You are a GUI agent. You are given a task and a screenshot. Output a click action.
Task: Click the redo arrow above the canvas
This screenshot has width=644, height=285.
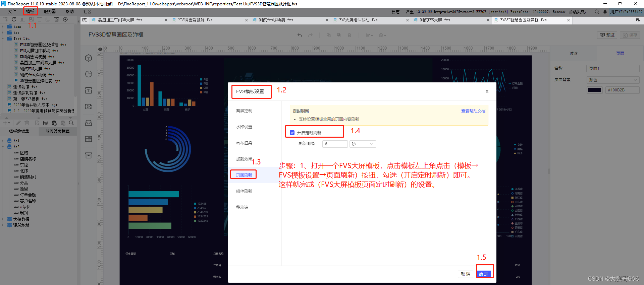coord(311,35)
